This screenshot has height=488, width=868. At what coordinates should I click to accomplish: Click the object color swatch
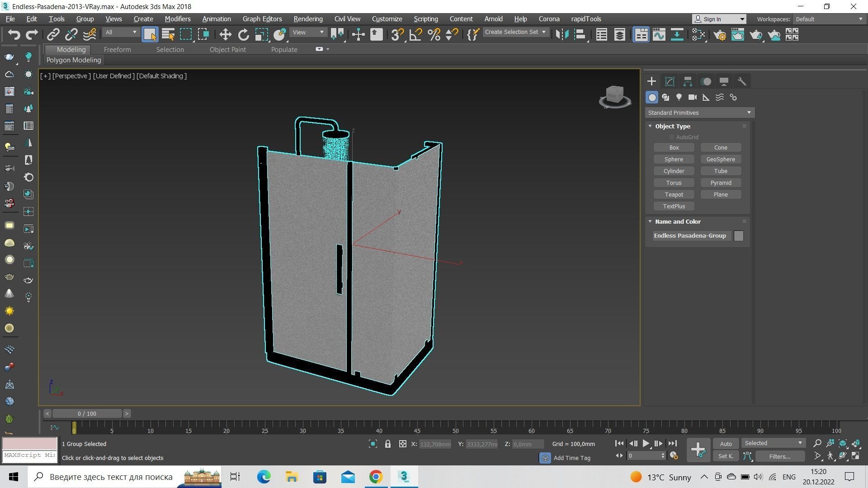pyautogui.click(x=738, y=236)
